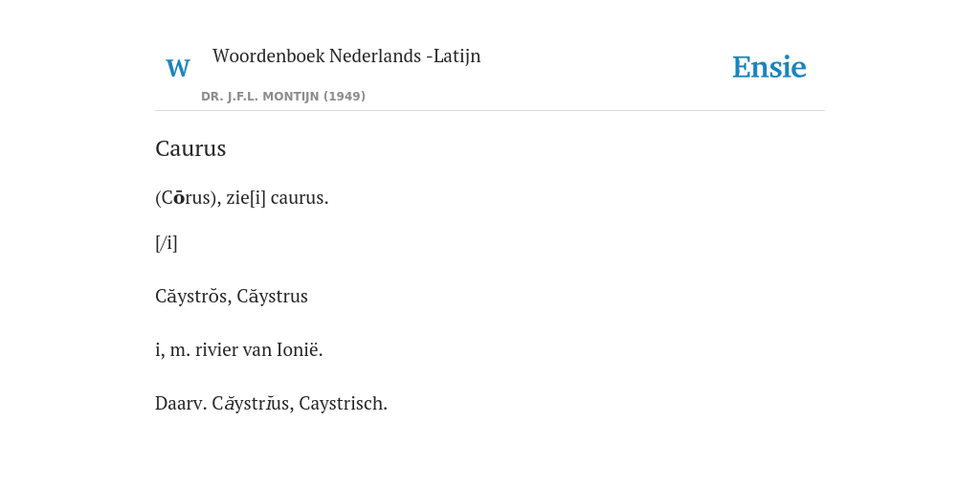Click the stray "[/i]" tag text
The height and width of the screenshot is (490, 980).
pos(167,243)
